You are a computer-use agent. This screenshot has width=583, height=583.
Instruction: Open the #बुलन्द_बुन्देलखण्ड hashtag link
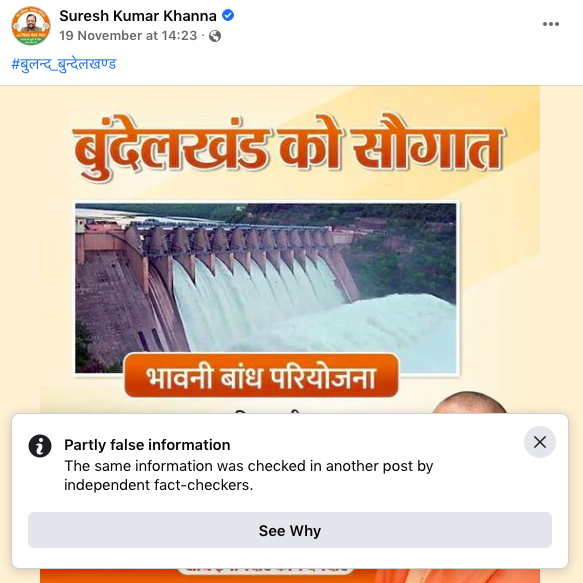click(64, 64)
